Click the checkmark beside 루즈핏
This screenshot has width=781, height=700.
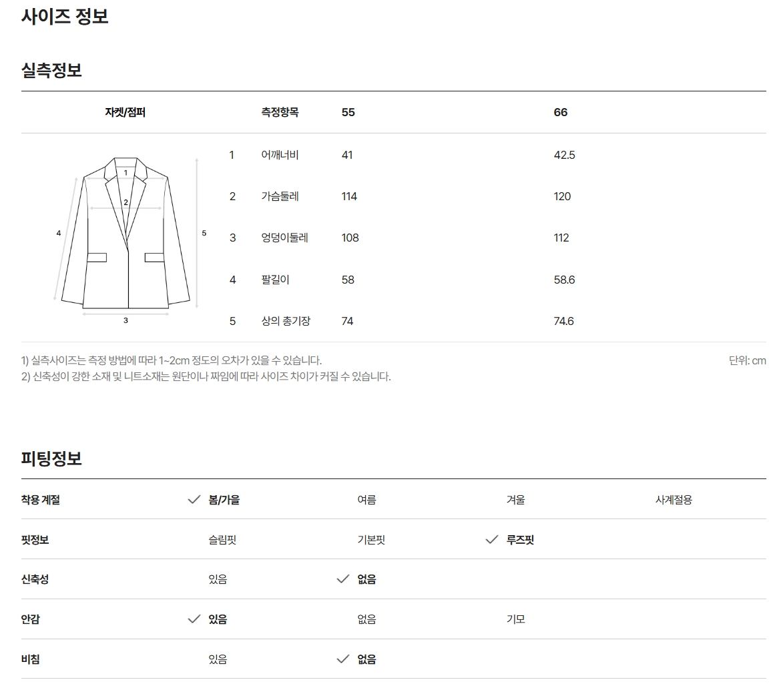coord(491,539)
